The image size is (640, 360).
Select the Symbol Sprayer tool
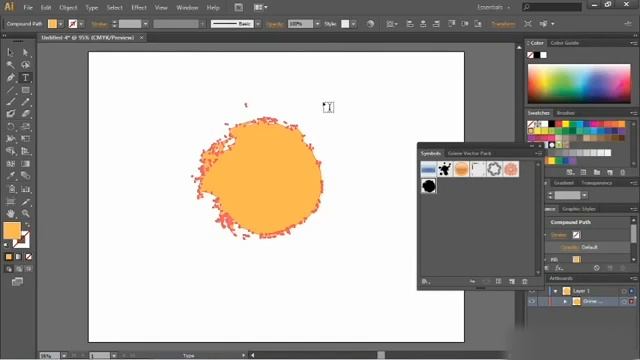click(x=11, y=189)
